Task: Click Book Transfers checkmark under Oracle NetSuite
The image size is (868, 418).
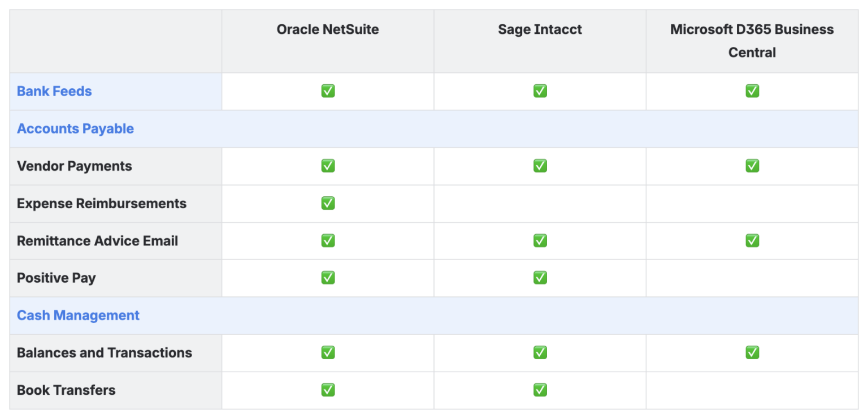Action: pyautogui.click(x=328, y=390)
